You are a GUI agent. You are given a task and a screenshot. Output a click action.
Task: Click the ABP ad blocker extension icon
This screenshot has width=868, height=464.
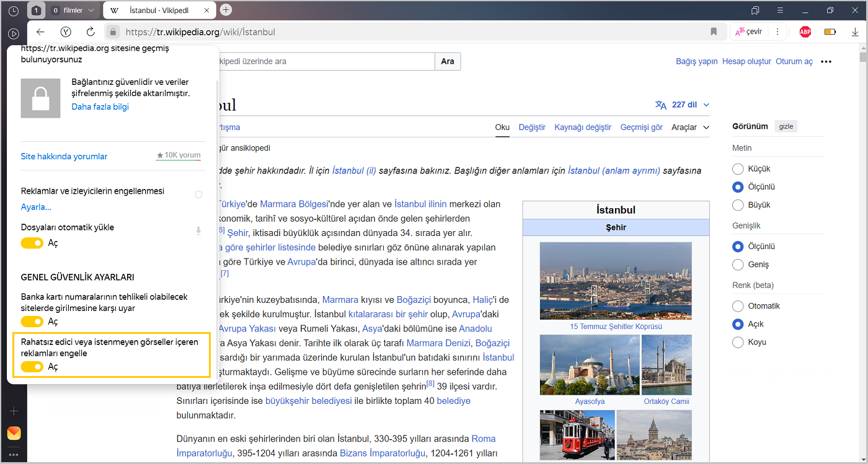805,32
